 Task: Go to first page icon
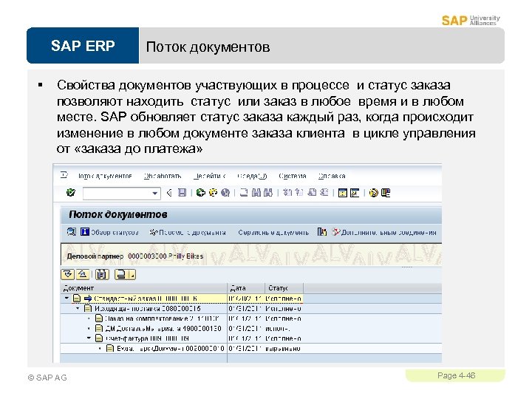(287, 193)
